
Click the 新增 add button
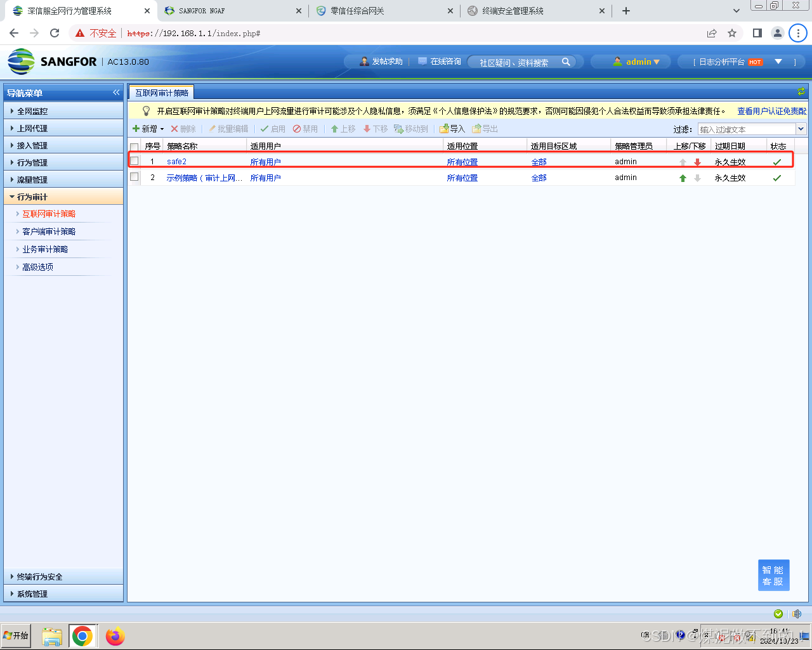pyautogui.click(x=148, y=129)
